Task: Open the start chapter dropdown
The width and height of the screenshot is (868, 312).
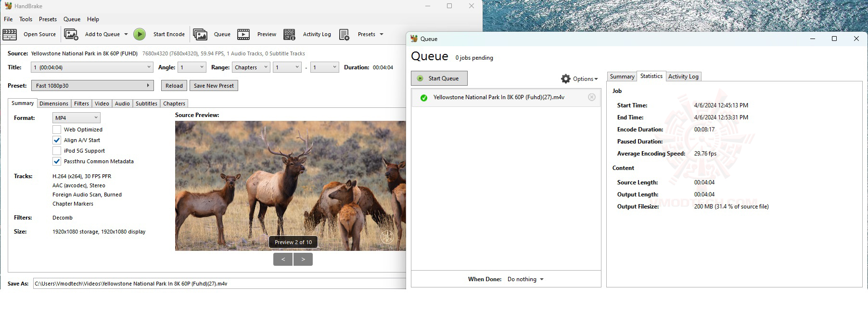Action: pos(287,67)
